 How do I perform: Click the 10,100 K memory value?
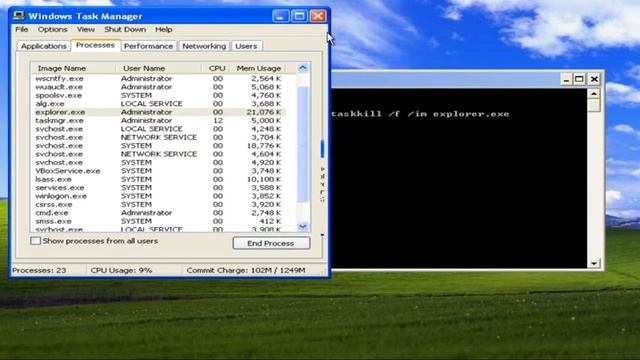pos(264,179)
